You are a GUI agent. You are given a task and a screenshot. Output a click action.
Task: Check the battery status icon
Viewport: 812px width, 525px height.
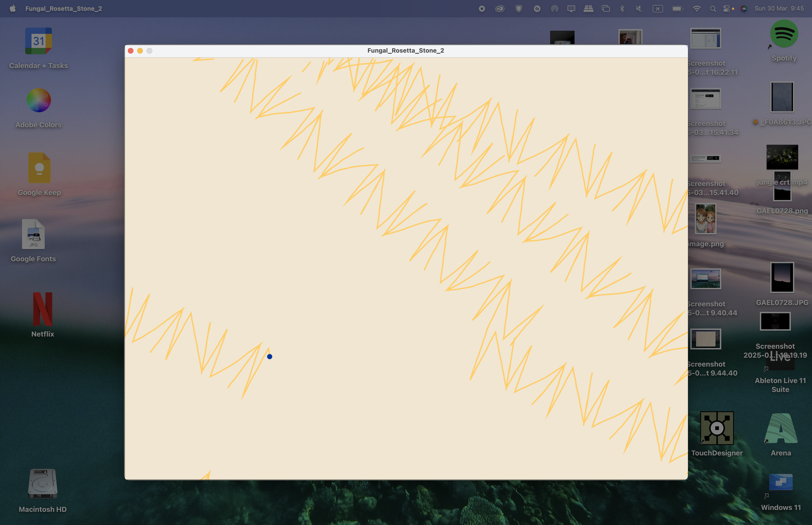click(678, 8)
